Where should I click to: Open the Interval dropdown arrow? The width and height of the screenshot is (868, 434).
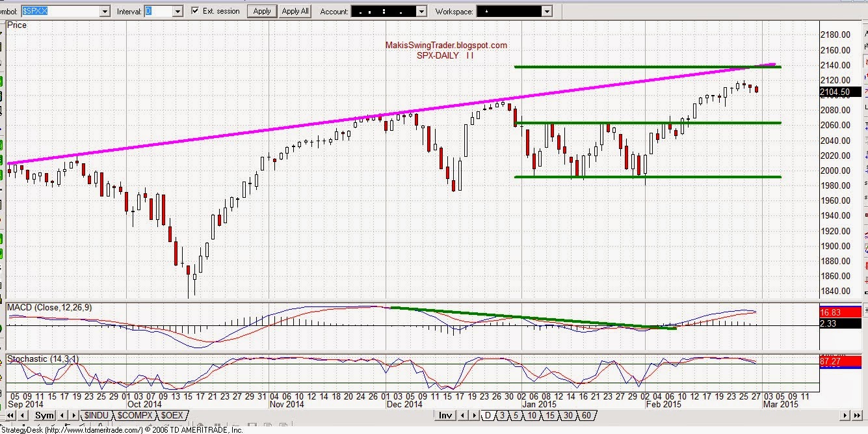point(178,11)
